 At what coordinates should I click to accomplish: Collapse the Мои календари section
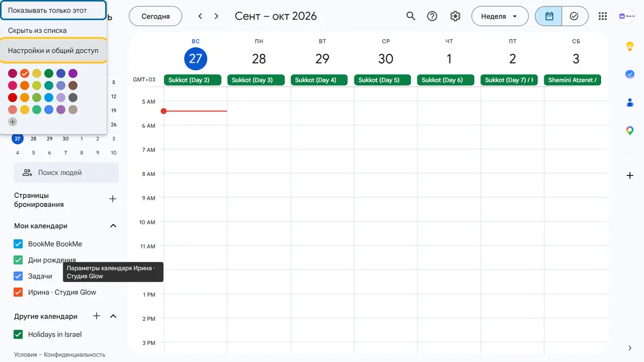[x=113, y=226]
